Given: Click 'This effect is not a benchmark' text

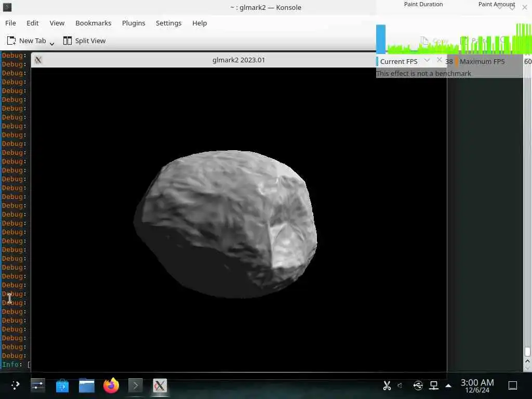Looking at the screenshot, I should click(x=423, y=73).
